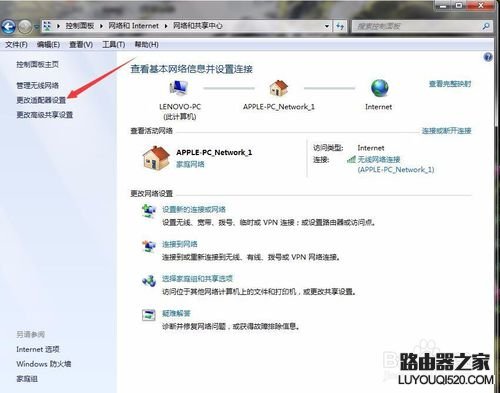Select 网络和 Internet in the breadcrumb

coord(133,26)
